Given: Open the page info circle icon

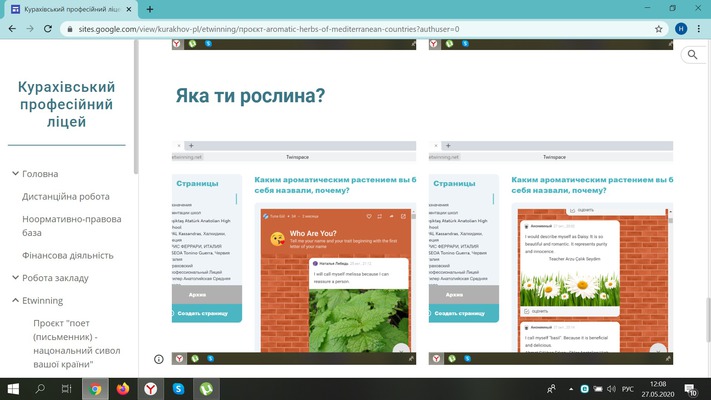Looking at the screenshot, I should tap(158, 358).
